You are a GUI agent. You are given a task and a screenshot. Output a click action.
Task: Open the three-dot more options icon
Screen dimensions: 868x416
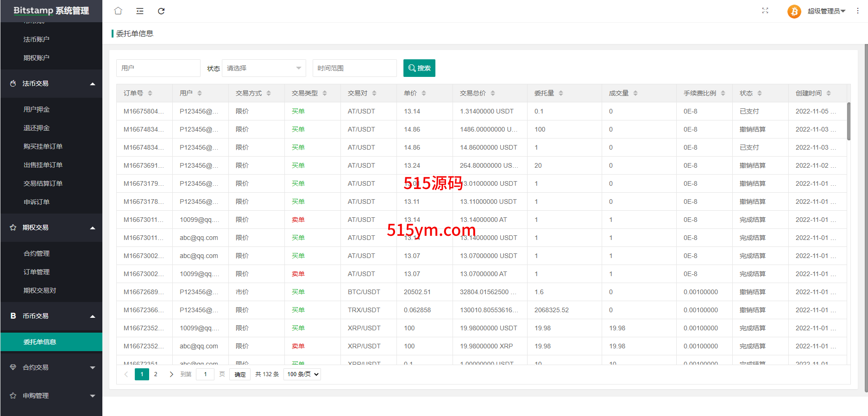(857, 11)
